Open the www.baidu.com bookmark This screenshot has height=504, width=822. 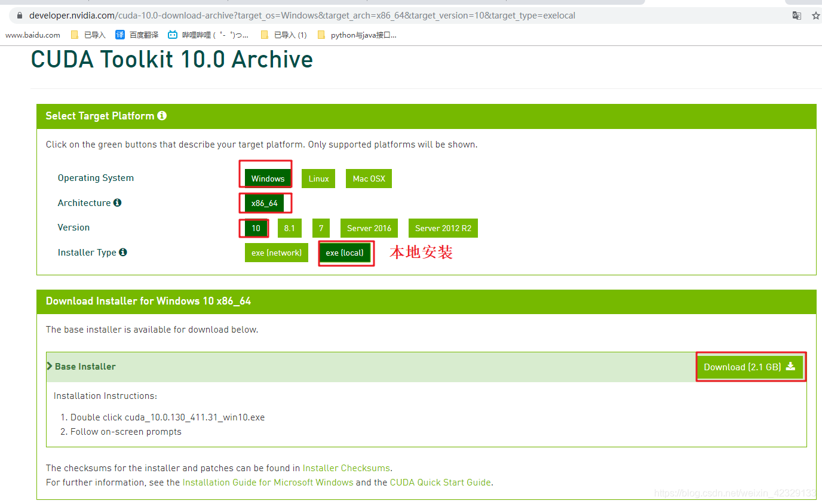(33, 35)
